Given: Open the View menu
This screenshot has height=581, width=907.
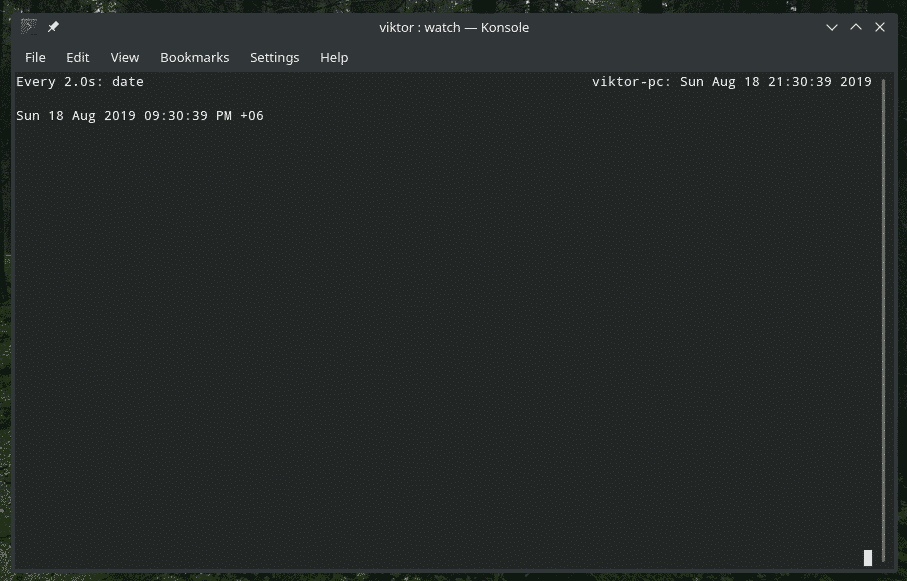Looking at the screenshot, I should tap(124, 57).
